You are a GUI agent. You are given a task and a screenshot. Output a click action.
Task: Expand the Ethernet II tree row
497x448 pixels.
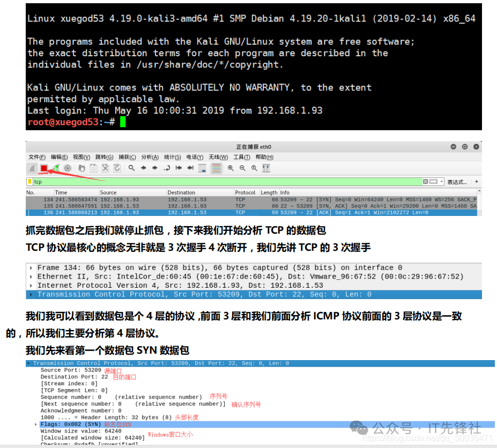click(x=32, y=277)
